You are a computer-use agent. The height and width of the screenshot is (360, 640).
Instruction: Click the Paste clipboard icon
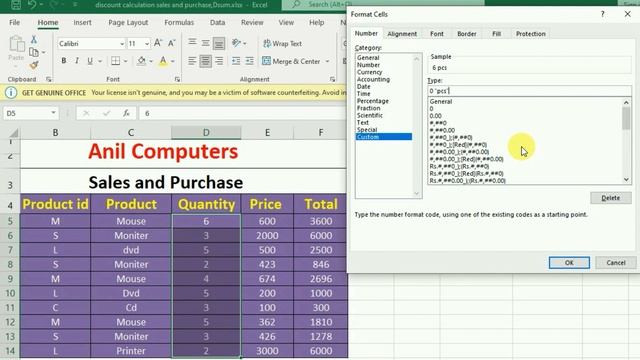pyautogui.click(x=17, y=44)
